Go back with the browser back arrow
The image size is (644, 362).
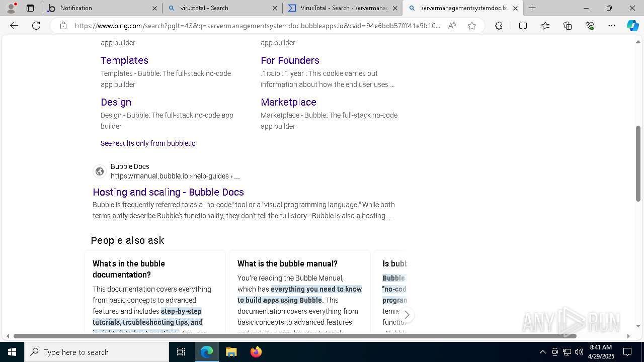pyautogui.click(x=14, y=26)
